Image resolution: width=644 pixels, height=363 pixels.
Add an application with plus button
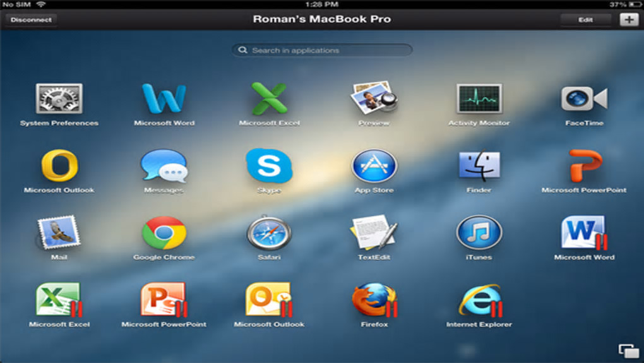[629, 20]
